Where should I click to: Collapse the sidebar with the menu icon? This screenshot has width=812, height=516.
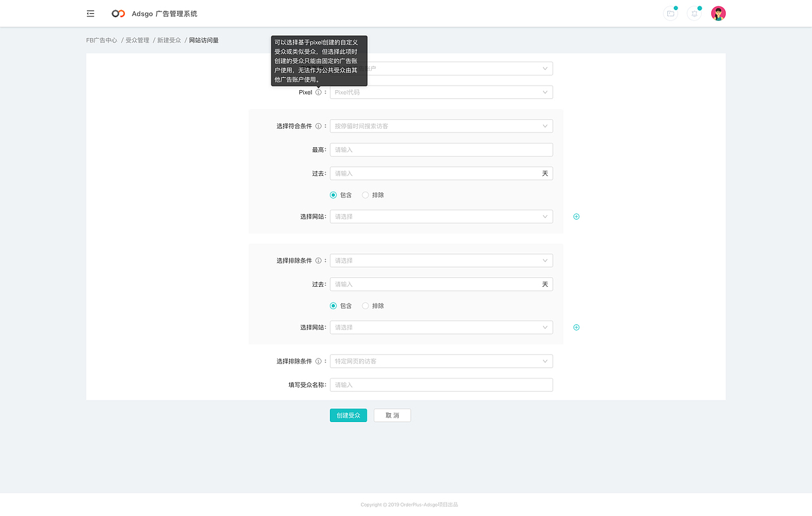click(91, 13)
